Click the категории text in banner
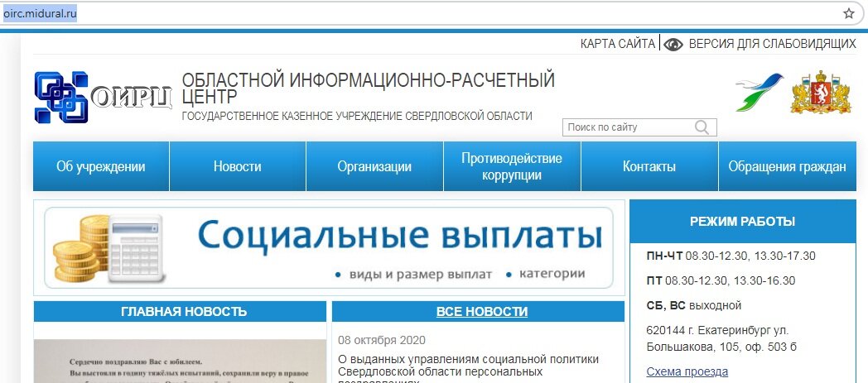Image resolution: width=868 pixels, height=383 pixels. click(x=552, y=274)
